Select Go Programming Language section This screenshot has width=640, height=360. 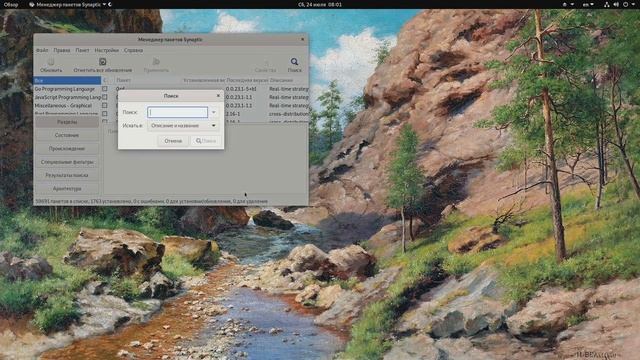(67, 89)
